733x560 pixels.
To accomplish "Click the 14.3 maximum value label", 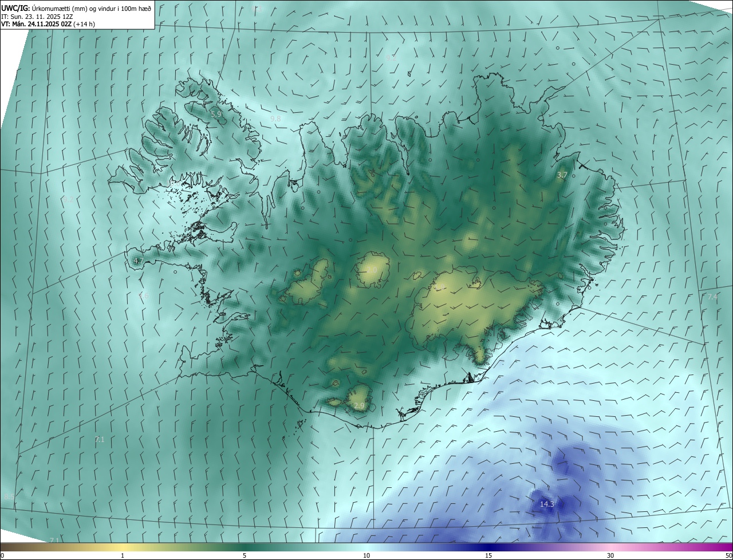I will click(547, 504).
